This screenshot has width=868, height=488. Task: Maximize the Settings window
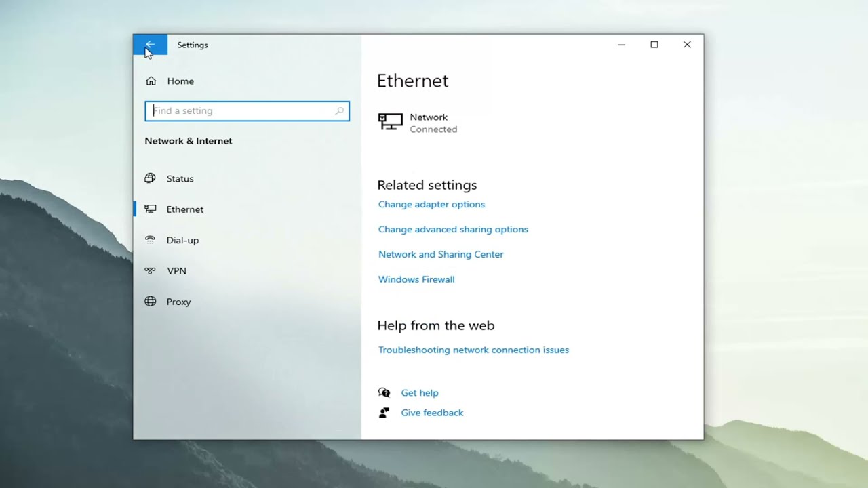pos(654,45)
